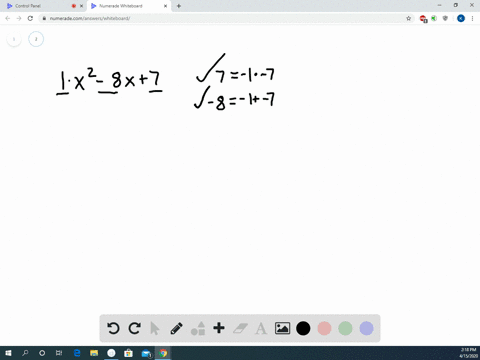
Task: Open the Chrome three-dot menu
Action: click(x=472, y=18)
